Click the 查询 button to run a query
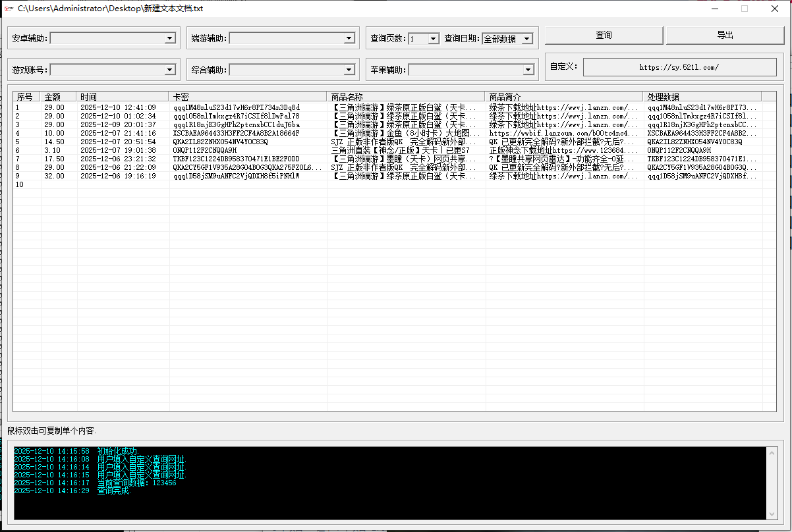The height and width of the screenshot is (532, 792). [x=604, y=35]
